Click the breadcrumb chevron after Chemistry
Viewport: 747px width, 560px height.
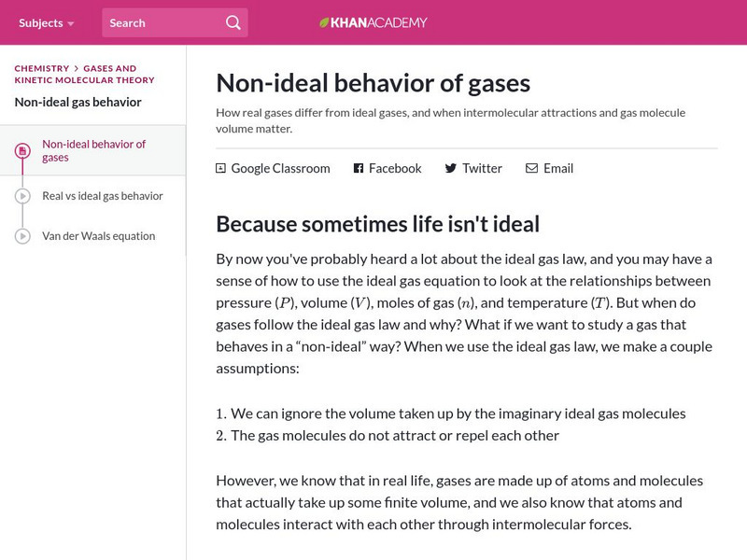click(77, 69)
